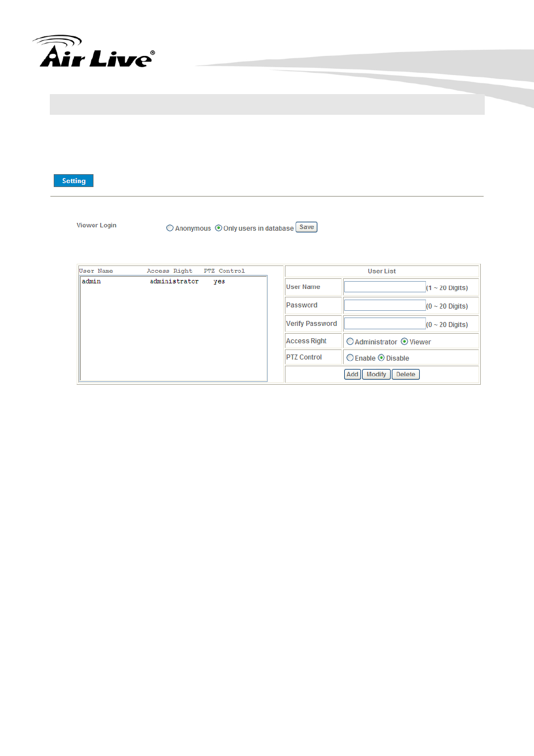
Task: Click the 'administrator' access right cell
Action: coord(174,282)
